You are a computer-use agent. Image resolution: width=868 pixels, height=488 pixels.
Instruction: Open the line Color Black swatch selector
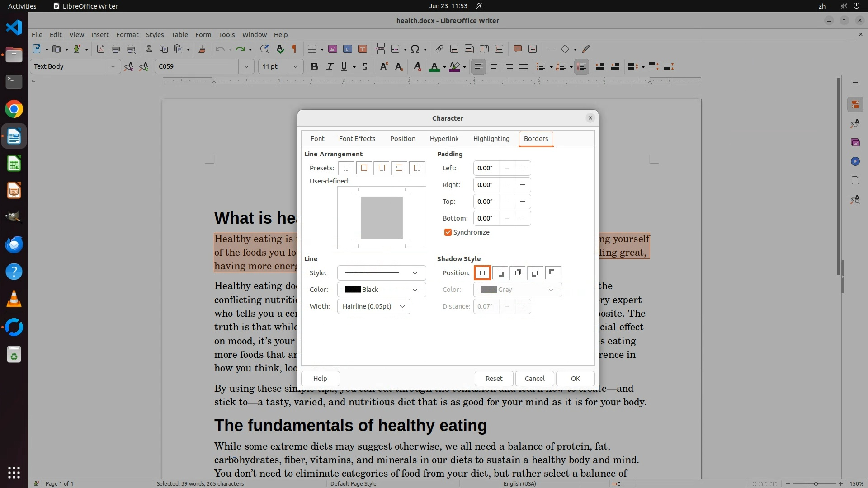click(x=381, y=290)
